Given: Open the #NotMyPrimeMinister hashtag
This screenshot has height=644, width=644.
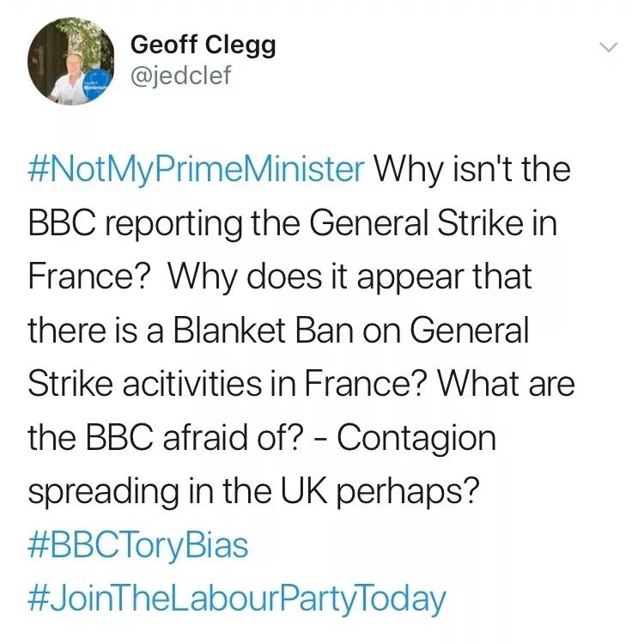Looking at the screenshot, I should (x=196, y=170).
